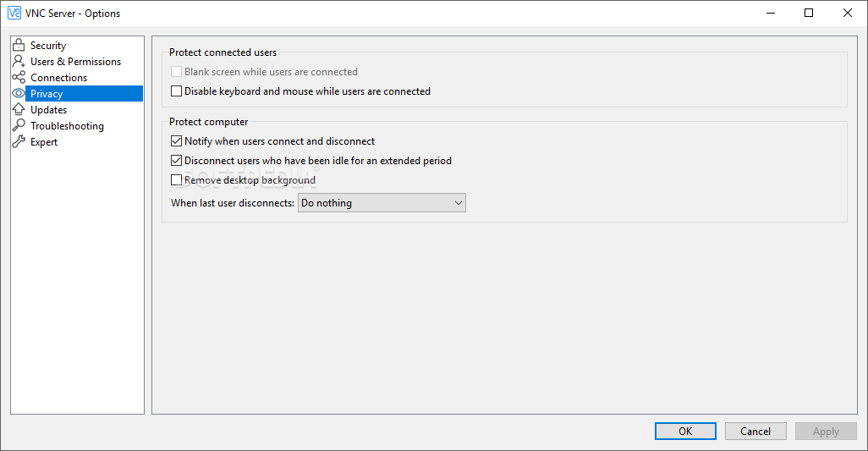The width and height of the screenshot is (868, 451).
Task: Uncheck Notify when users connect and disconnect
Action: (x=176, y=141)
